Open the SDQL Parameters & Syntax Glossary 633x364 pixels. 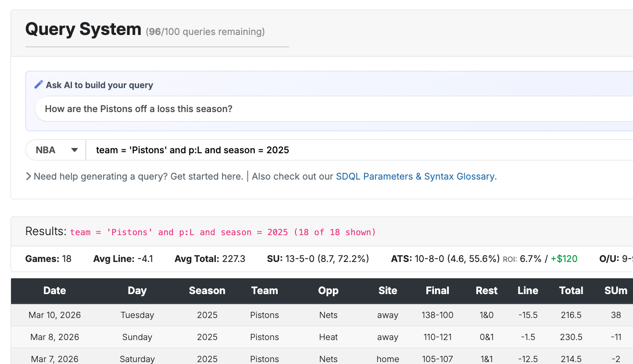416,176
